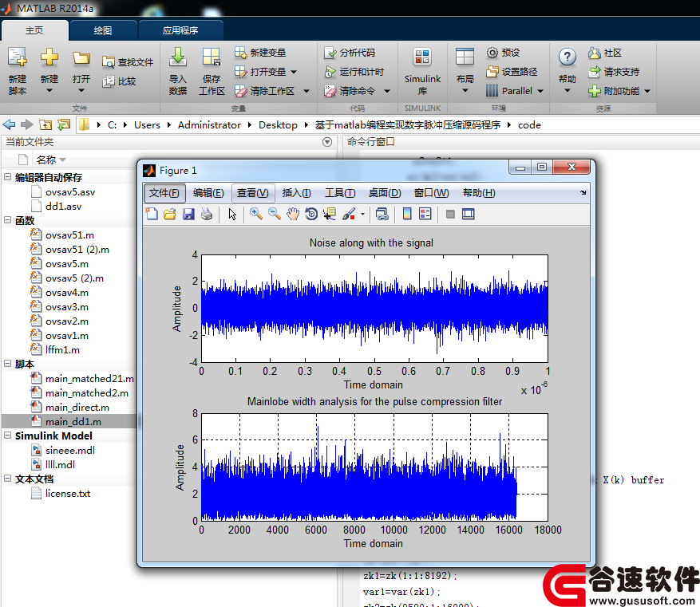Click Analyze Code (分析代码) icon
Image resolution: width=700 pixels, height=607 pixels.
(x=330, y=53)
